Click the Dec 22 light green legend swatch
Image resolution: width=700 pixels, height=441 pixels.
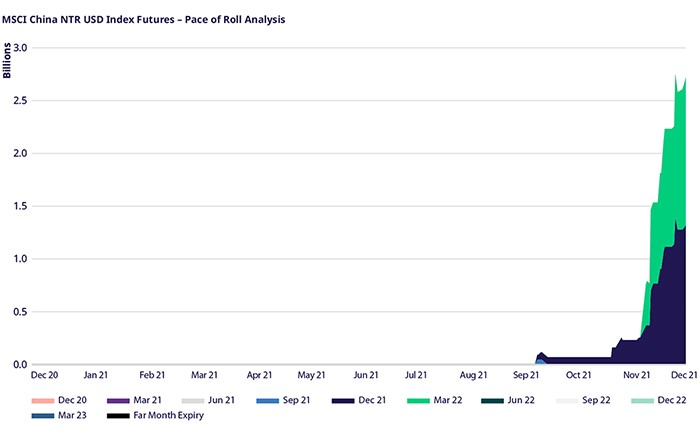click(643, 400)
